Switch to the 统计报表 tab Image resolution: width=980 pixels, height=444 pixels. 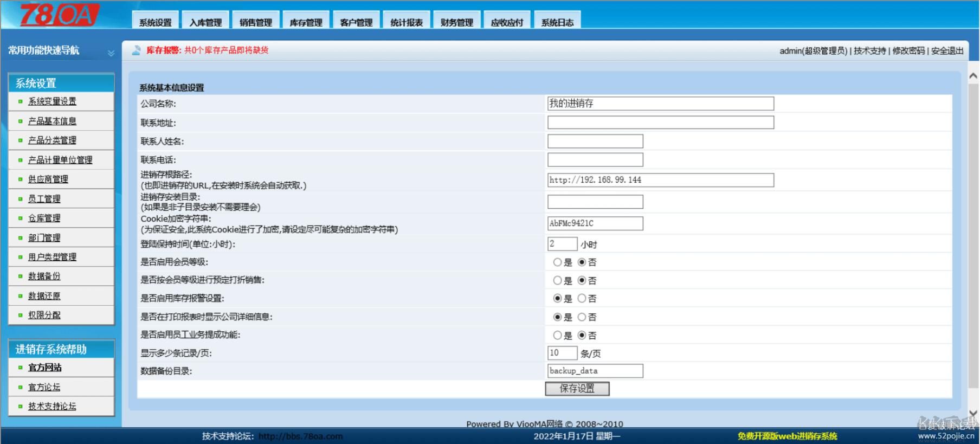407,22
